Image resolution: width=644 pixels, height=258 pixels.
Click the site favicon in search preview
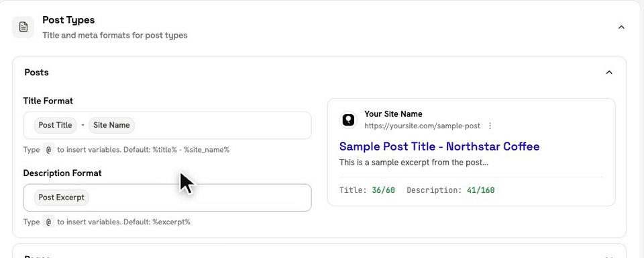pyautogui.click(x=348, y=120)
